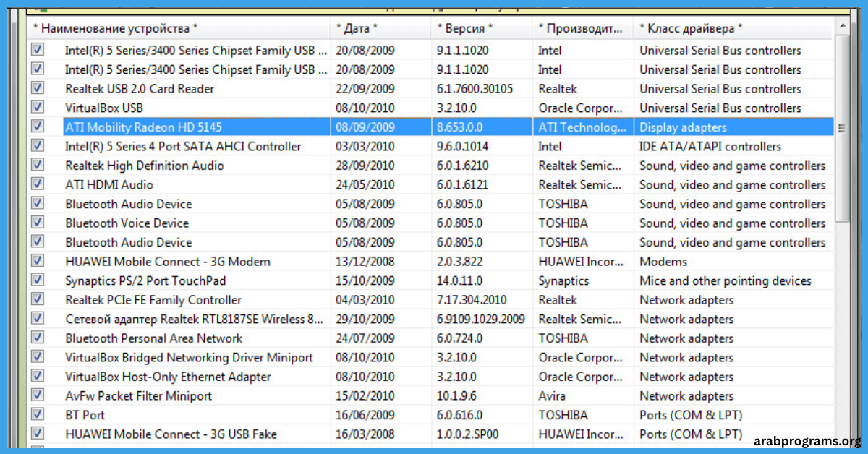Select Bluetooth Voice Device entry
The height and width of the screenshot is (454, 868).
tap(127, 223)
